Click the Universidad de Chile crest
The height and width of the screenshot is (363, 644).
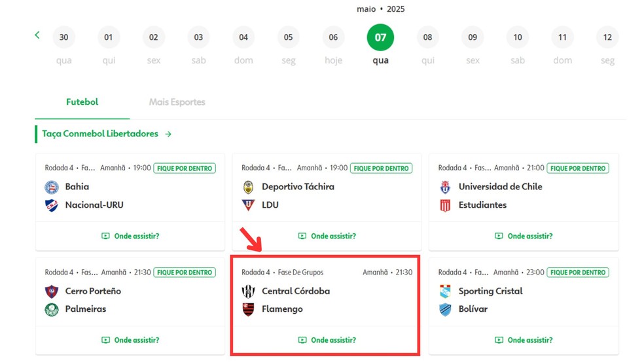(445, 187)
